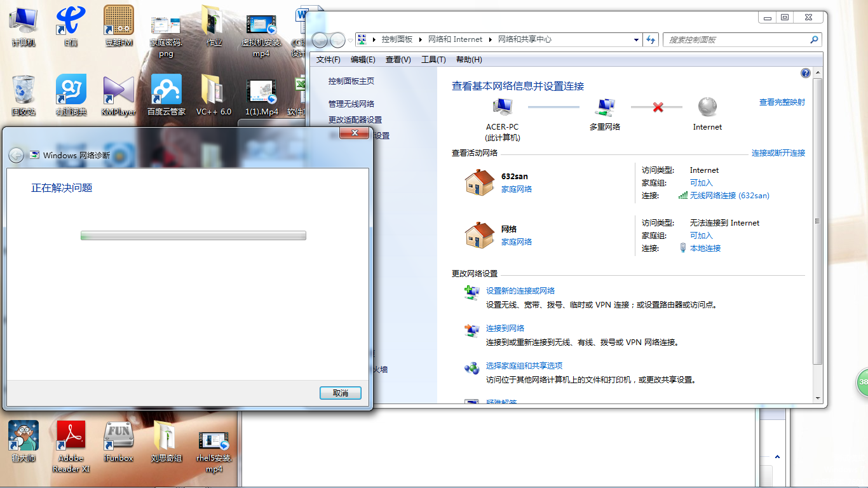Open the 编辑(E) menu

coord(363,60)
